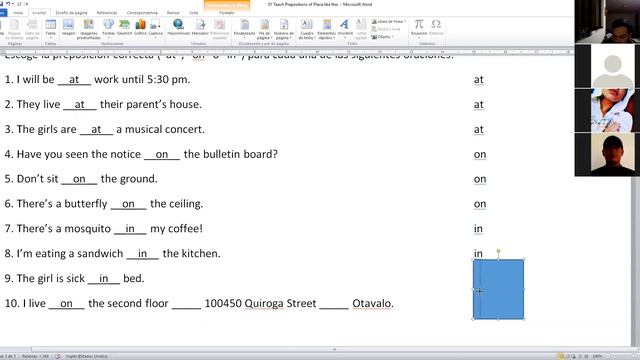The image size is (640, 360).
Task: Open the Correspondencia tab
Action: pyautogui.click(x=142, y=13)
